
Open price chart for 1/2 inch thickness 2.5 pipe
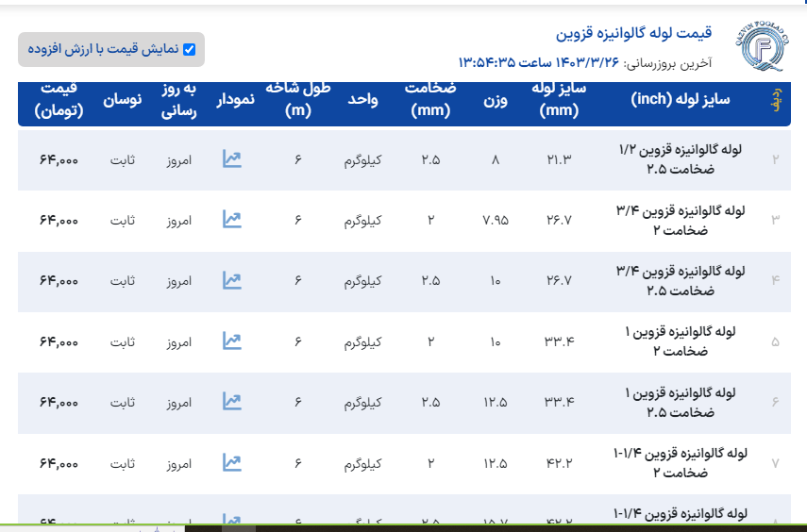coord(232,159)
